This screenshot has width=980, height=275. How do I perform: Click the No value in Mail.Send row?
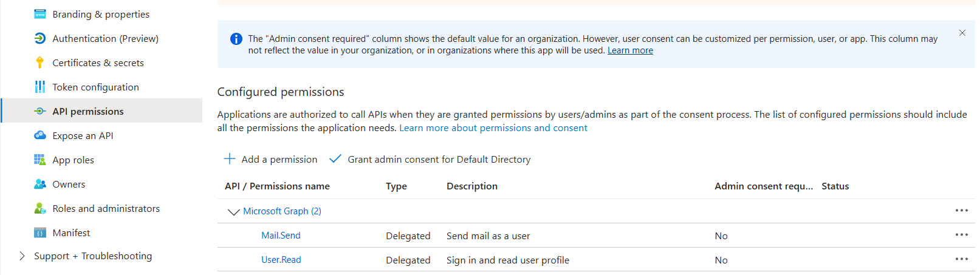tap(721, 236)
